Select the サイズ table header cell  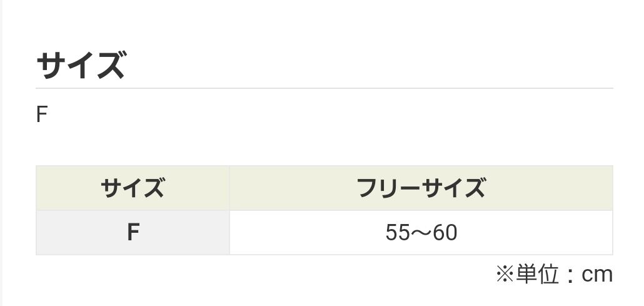point(133,188)
